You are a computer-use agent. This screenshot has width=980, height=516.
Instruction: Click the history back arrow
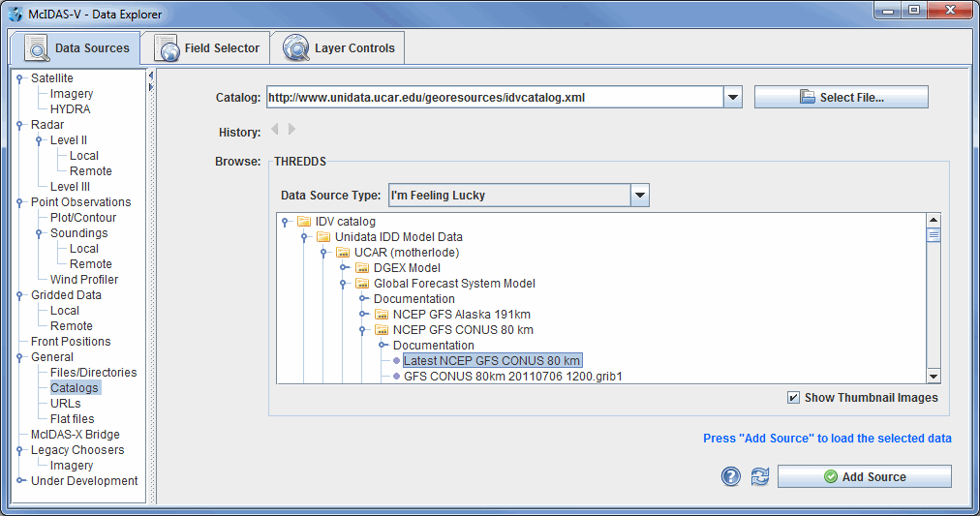tap(274, 130)
